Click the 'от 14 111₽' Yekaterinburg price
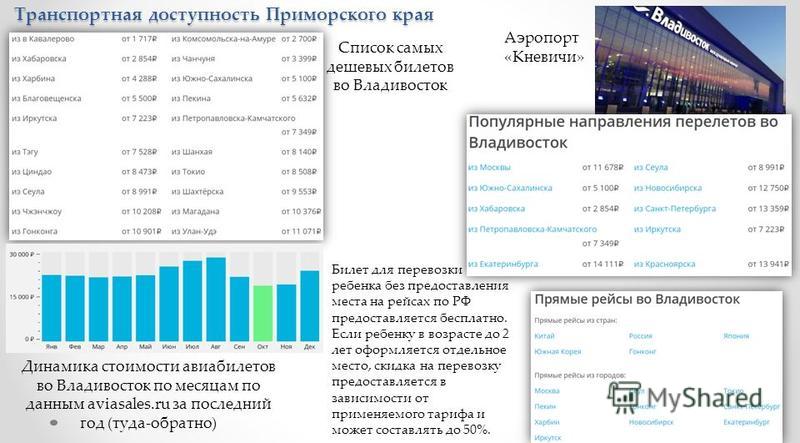 [x=603, y=264]
